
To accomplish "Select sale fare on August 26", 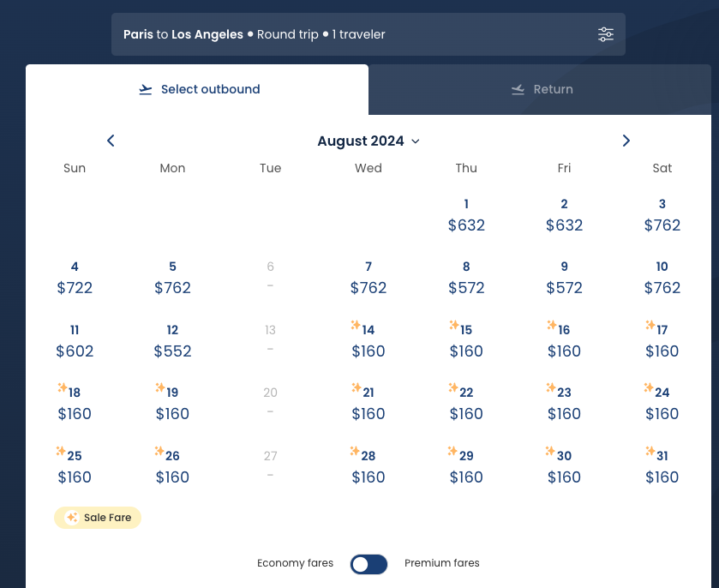I will (x=172, y=467).
